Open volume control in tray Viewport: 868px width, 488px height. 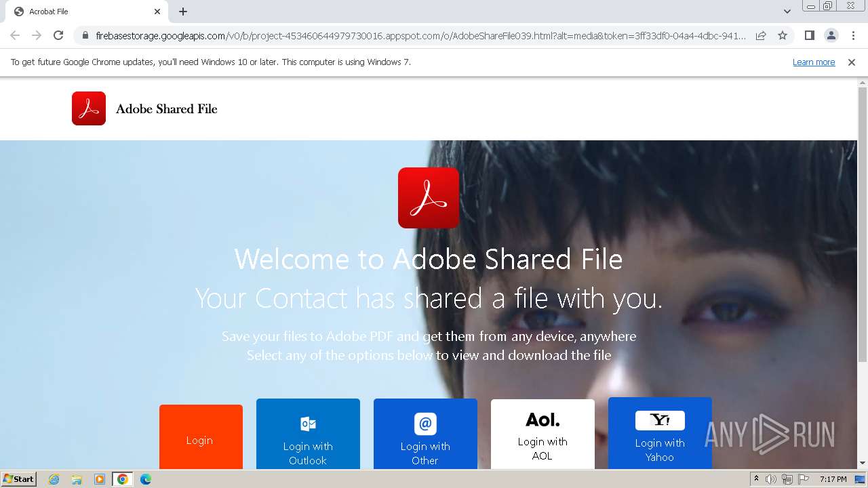point(771,479)
